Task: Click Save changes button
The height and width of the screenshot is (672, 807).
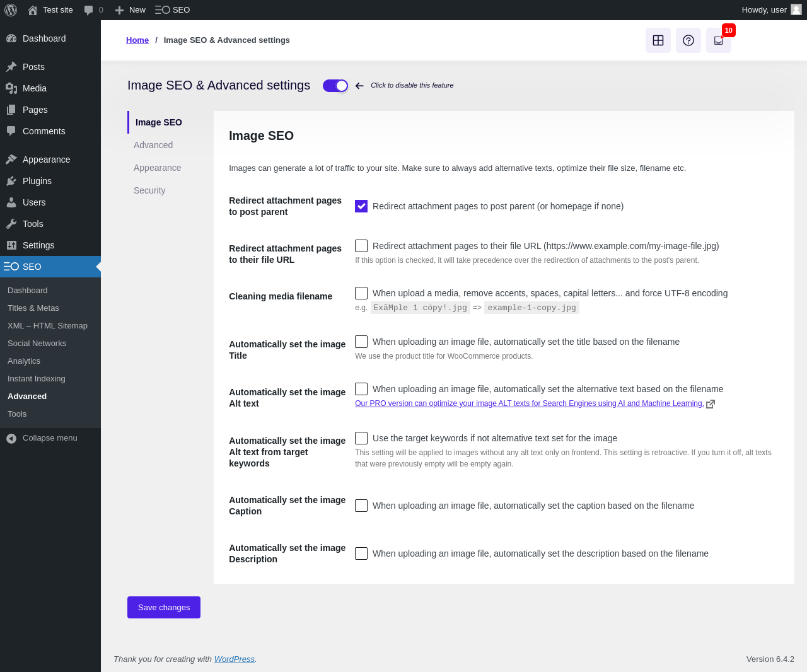Action: point(164,608)
